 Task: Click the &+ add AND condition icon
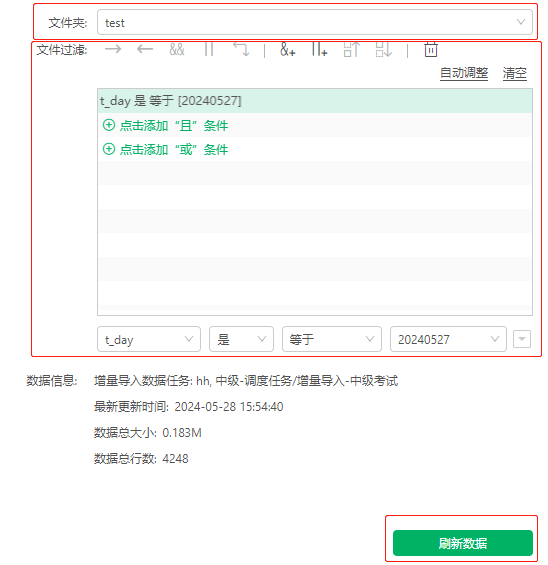(288, 49)
